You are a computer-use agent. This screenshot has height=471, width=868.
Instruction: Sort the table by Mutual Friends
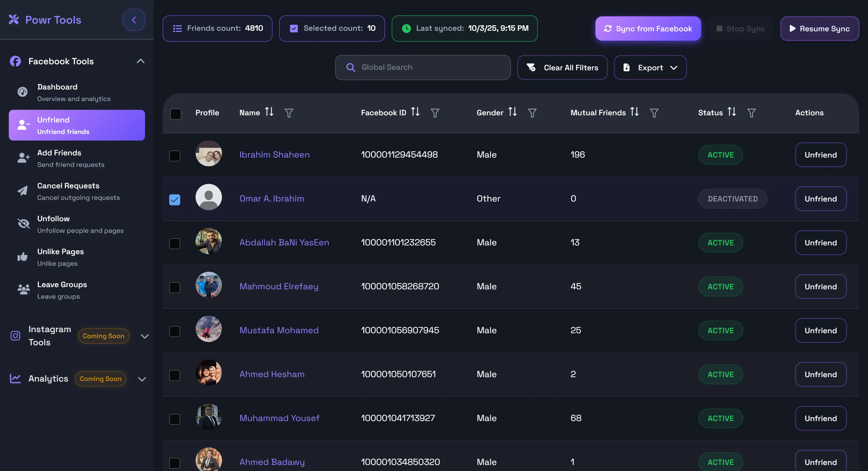pyautogui.click(x=635, y=111)
